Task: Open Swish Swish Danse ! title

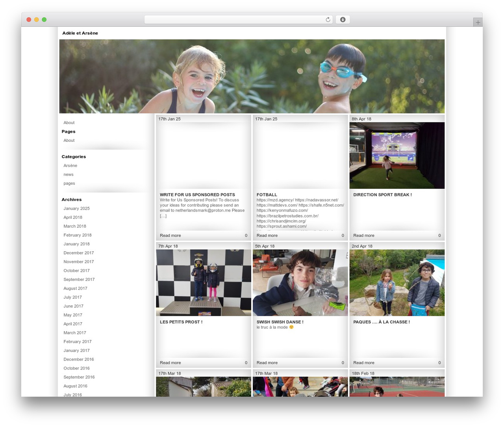Action: pos(280,322)
